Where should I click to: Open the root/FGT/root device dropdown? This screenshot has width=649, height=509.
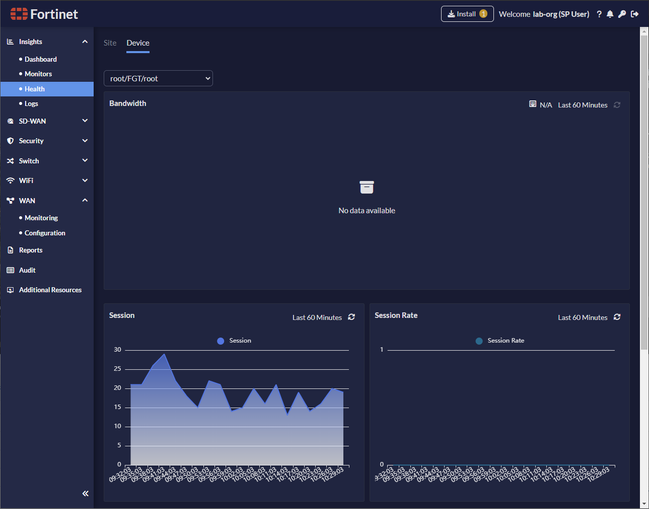pyautogui.click(x=158, y=78)
